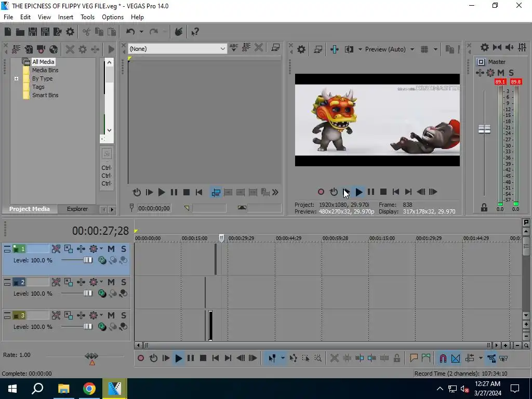Select the Zoom Edit Tool magnifier
This screenshot has width=532, height=399.
pos(318,358)
